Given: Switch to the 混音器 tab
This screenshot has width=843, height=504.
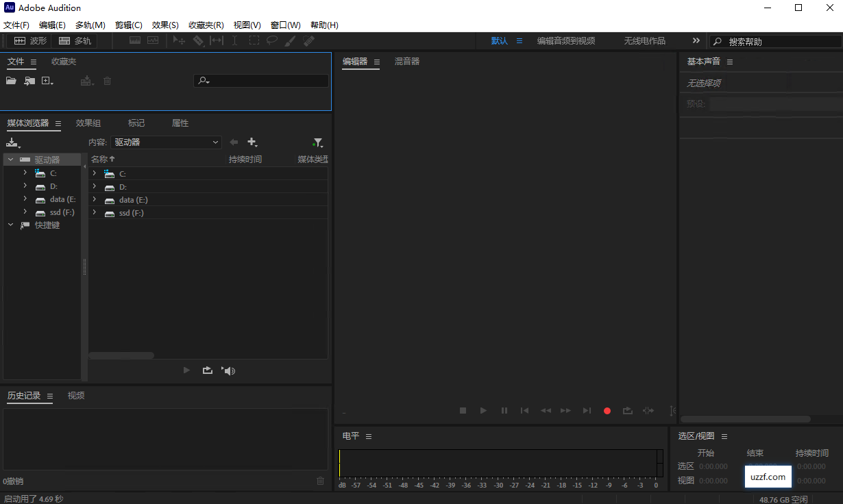Looking at the screenshot, I should pos(406,61).
